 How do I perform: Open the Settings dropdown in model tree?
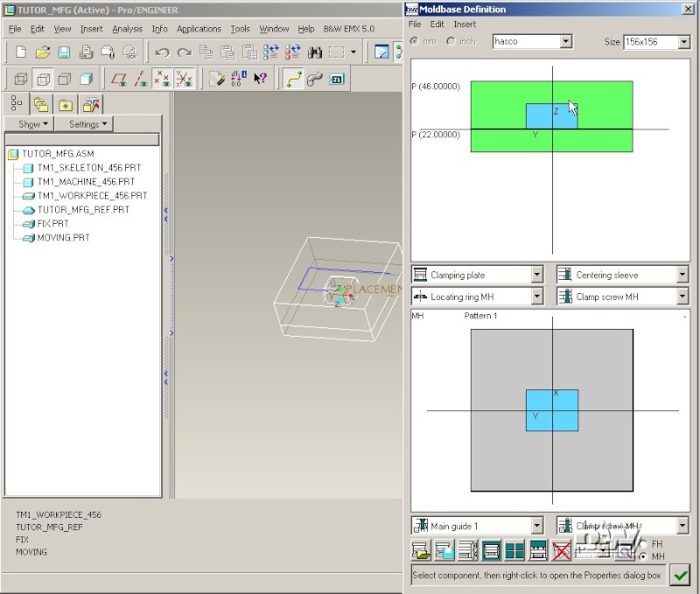point(84,124)
